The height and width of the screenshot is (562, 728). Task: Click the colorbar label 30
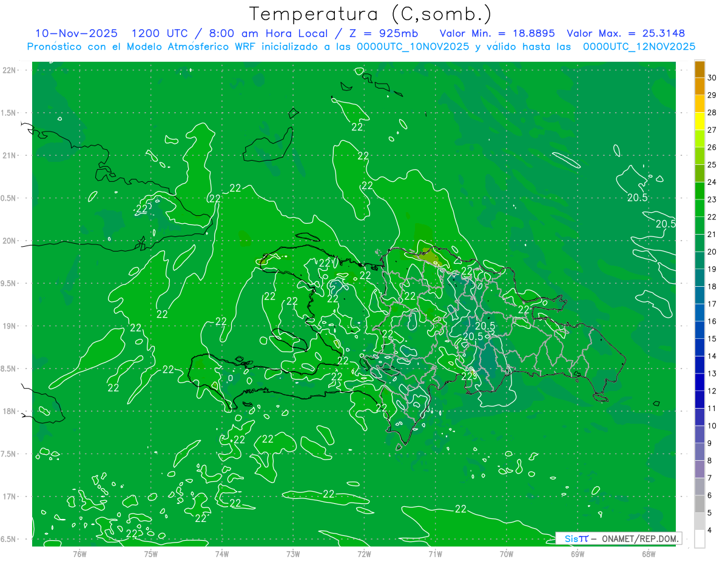click(712, 78)
